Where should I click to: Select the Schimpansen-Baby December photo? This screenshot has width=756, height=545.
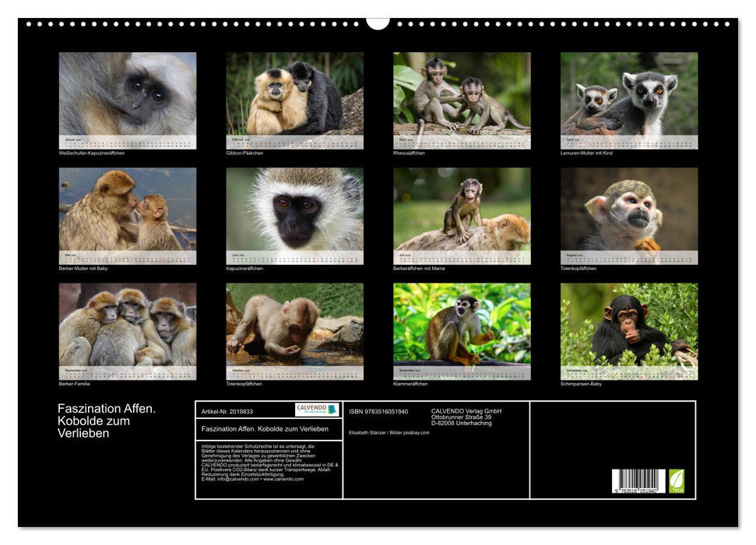pos(629,325)
